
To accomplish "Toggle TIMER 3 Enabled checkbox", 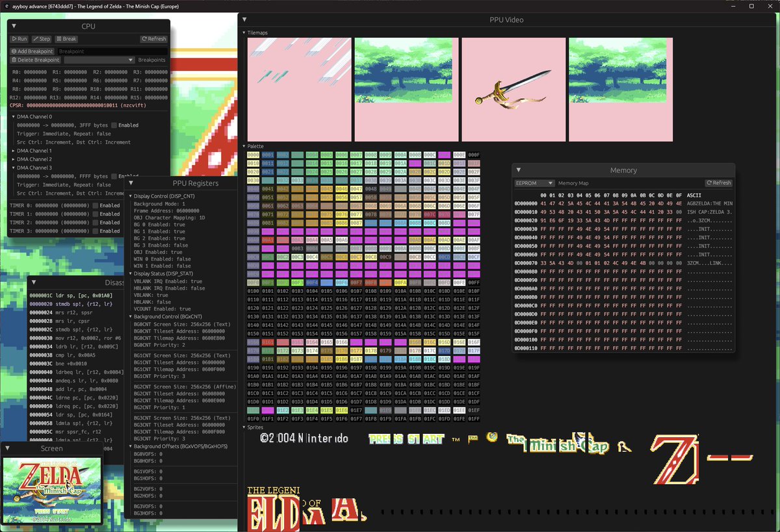I will pos(96,231).
